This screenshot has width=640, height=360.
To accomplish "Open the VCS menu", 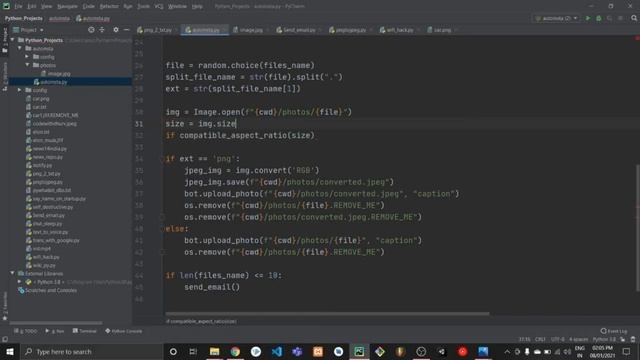I will click(x=159, y=7).
